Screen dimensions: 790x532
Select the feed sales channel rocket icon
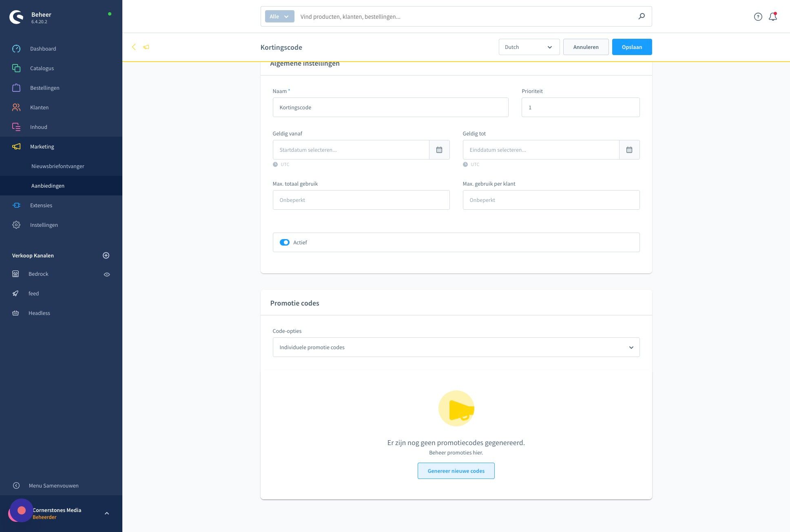[x=15, y=293]
